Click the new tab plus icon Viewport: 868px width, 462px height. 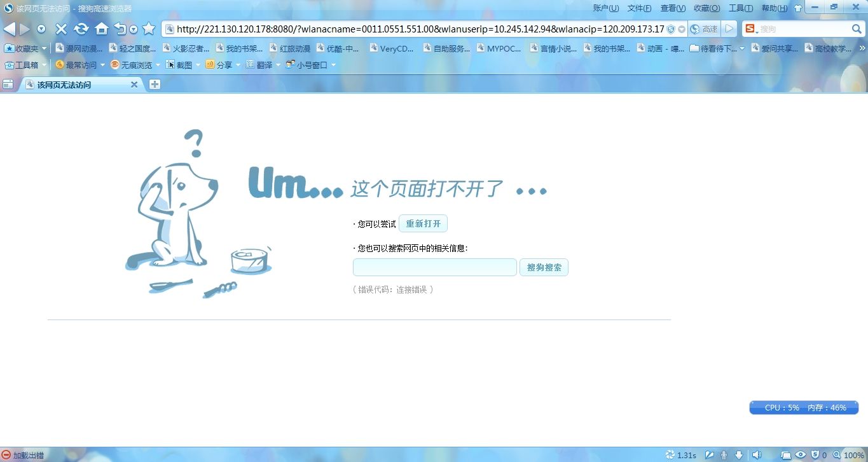coord(155,85)
